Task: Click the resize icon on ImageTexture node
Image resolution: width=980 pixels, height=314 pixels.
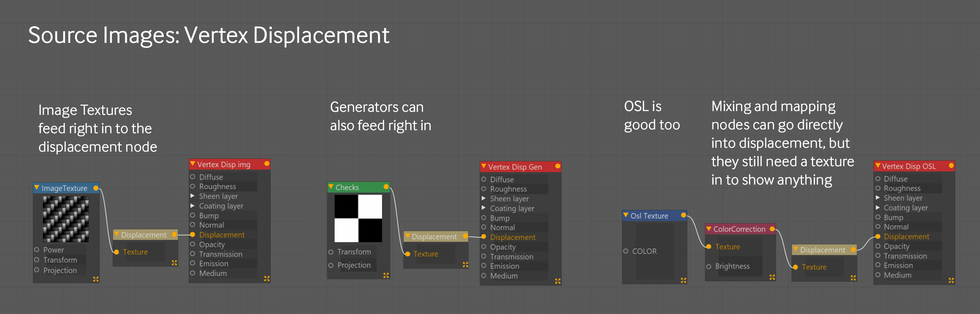Action: pyautogui.click(x=96, y=279)
